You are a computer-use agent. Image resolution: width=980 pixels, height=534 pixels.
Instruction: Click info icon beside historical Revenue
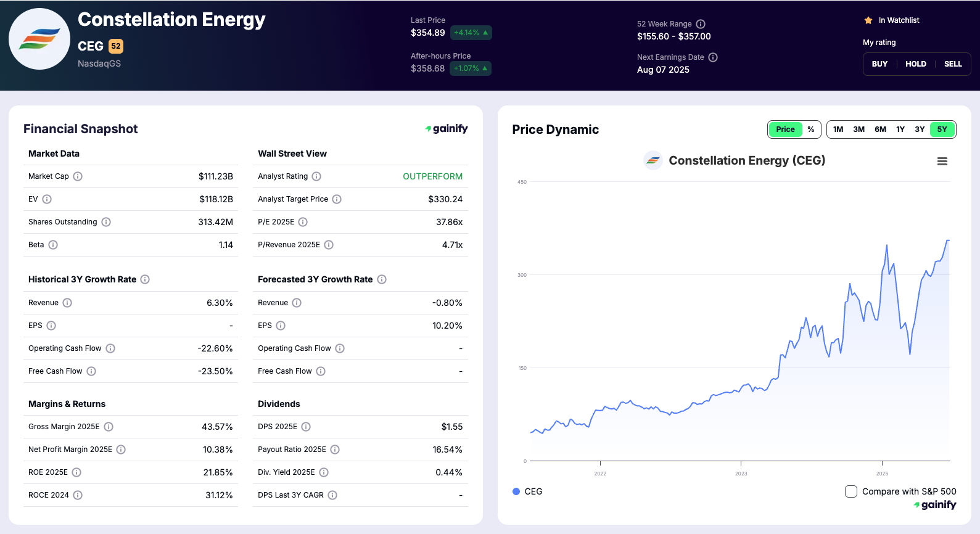coord(67,303)
